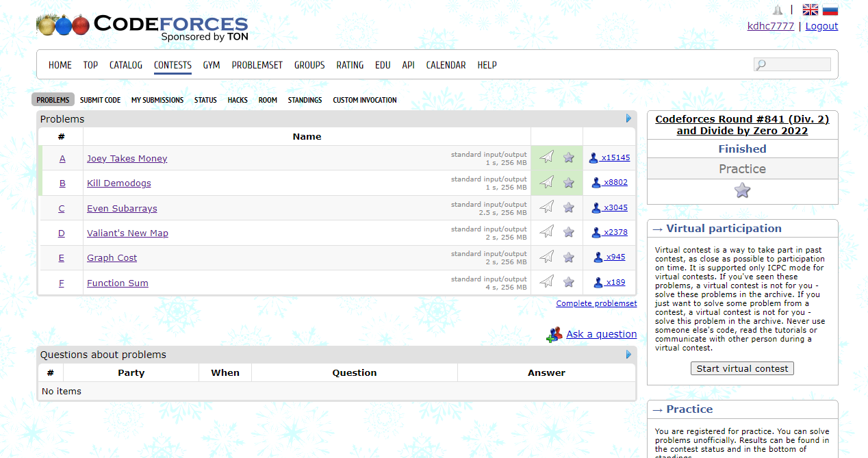868x458 pixels.
Task: Star the contest in the Practice sidebar box
Action: point(742,191)
